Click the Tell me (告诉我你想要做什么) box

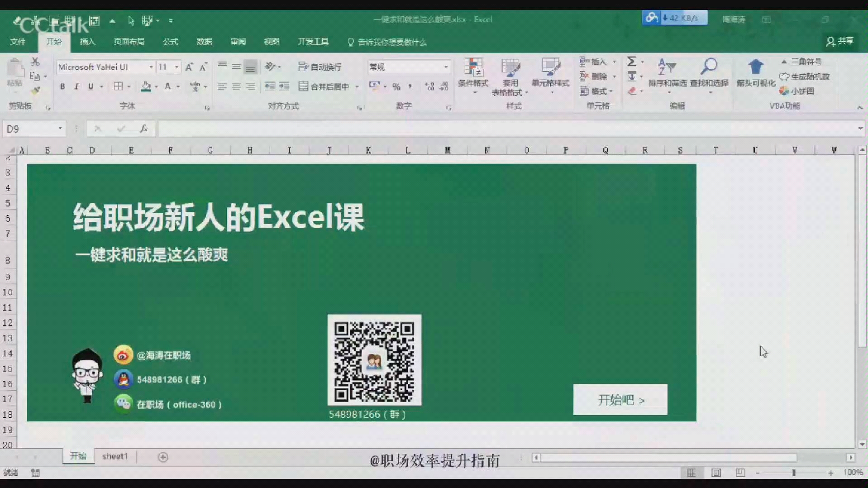pyautogui.click(x=387, y=42)
